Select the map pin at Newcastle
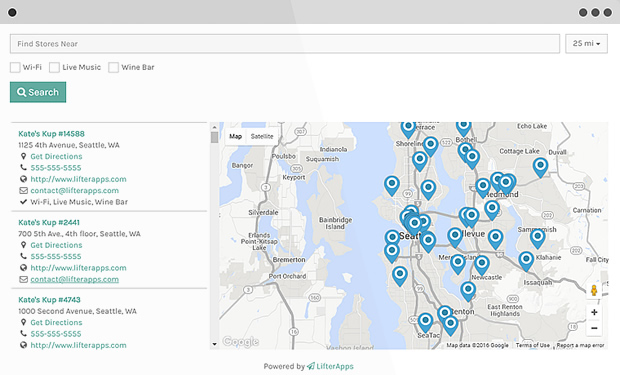 [x=482, y=264]
